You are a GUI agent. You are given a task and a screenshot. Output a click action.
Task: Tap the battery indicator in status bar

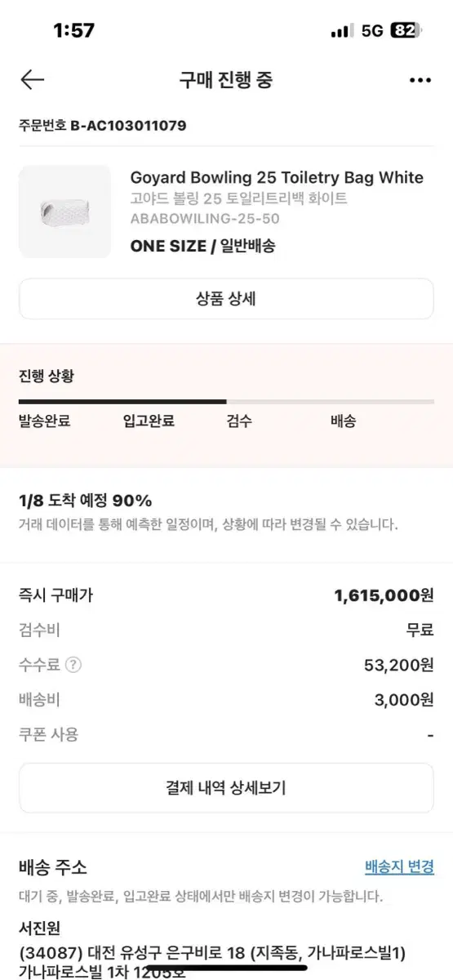tap(406, 31)
